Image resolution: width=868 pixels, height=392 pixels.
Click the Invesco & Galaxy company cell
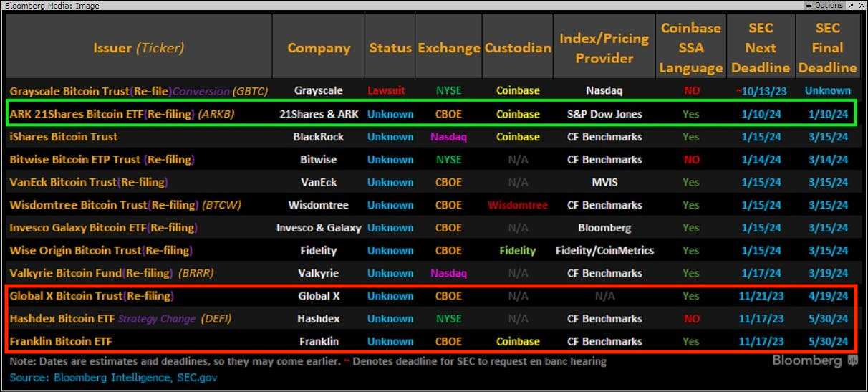pyautogui.click(x=319, y=228)
